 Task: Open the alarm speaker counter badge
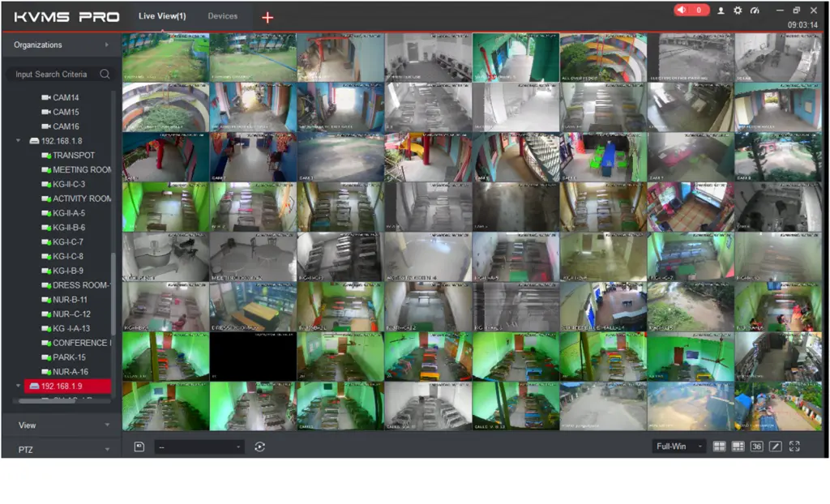pyautogui.click(x=691, y=10)
